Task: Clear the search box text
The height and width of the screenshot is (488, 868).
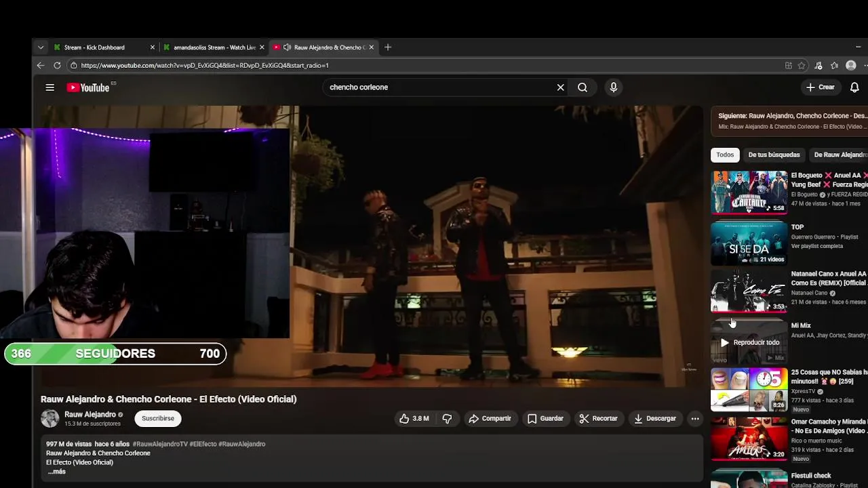Action: [560, 87]
